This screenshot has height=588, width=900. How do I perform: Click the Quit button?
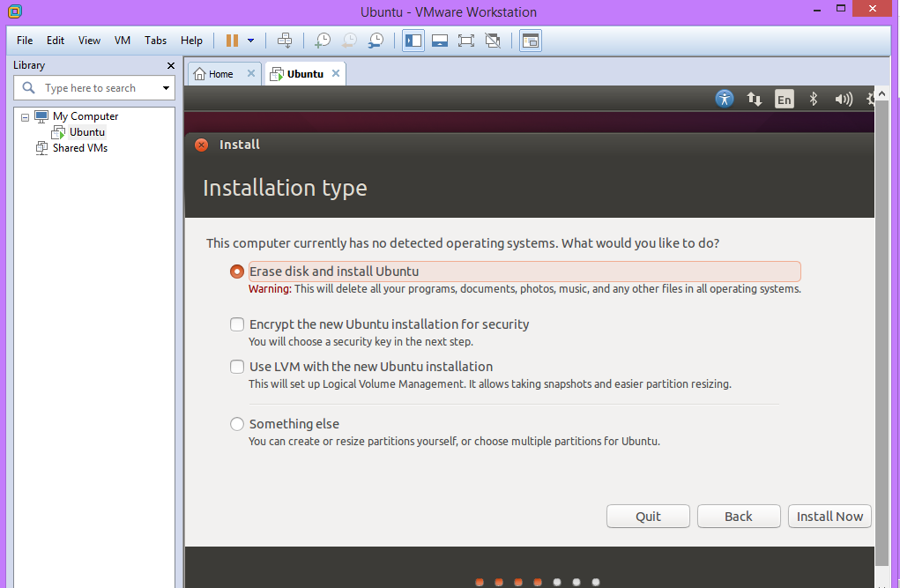coord(648,517)
